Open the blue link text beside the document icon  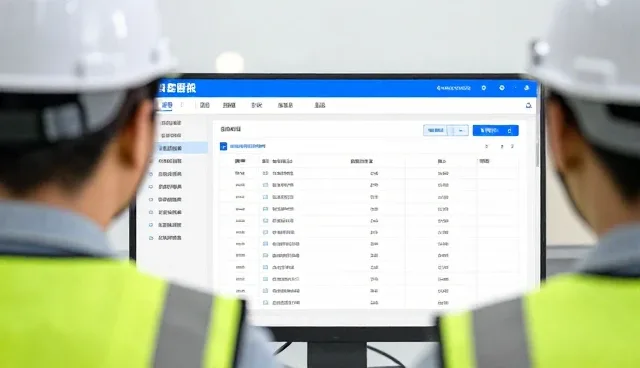[247, 146]
